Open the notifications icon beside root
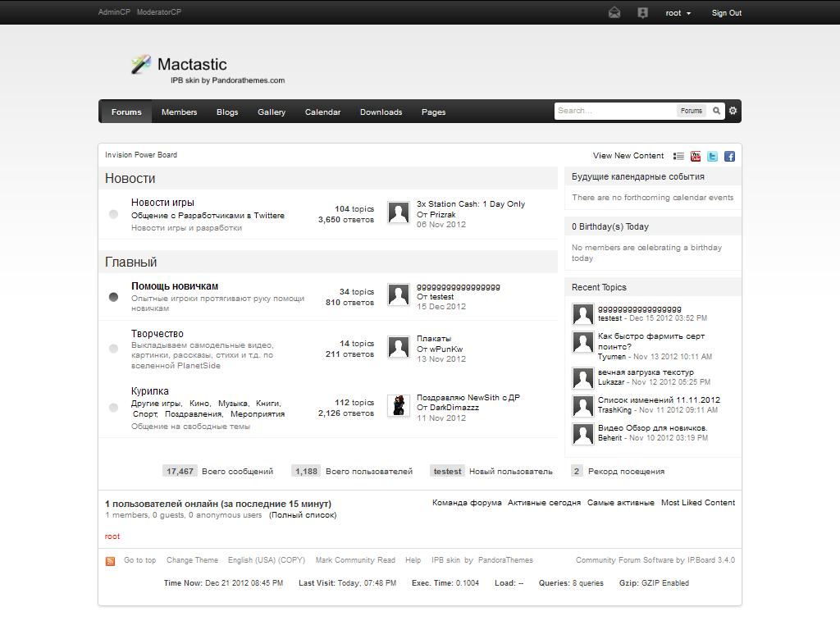This screenshot has height=630, width=840. (x=642, y=12)
